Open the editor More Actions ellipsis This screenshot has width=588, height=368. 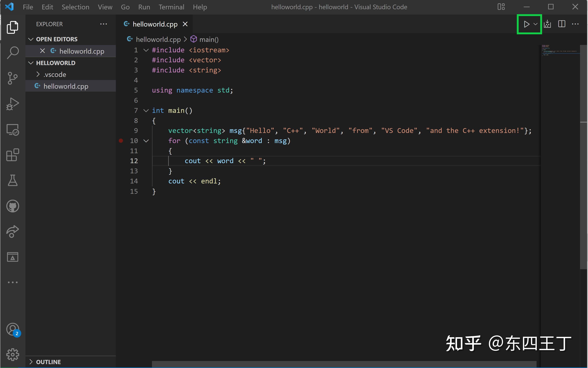click(x=575, y=24)
